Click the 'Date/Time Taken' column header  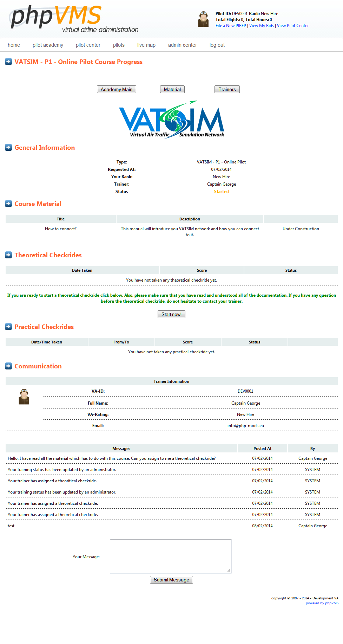coord(47,342)
